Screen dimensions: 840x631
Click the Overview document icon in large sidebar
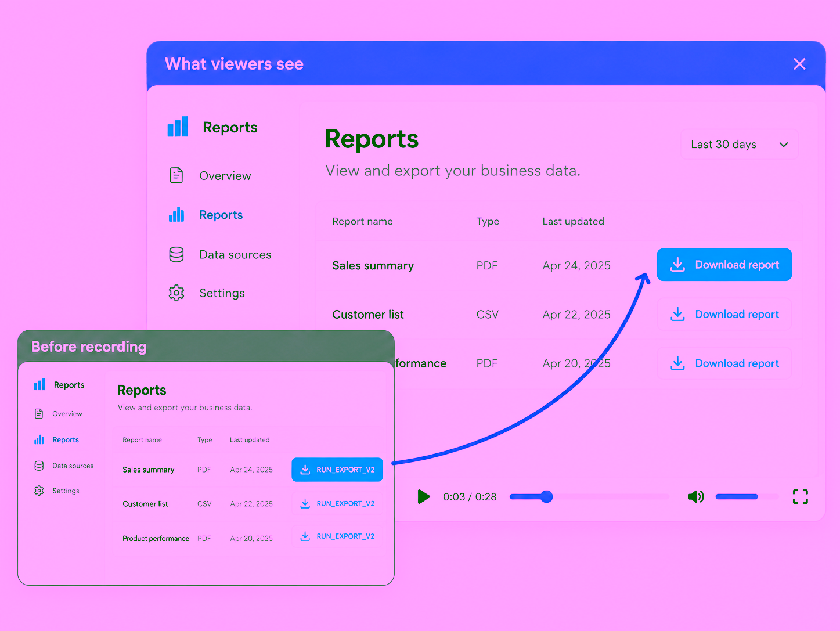(x=176, y=175)
